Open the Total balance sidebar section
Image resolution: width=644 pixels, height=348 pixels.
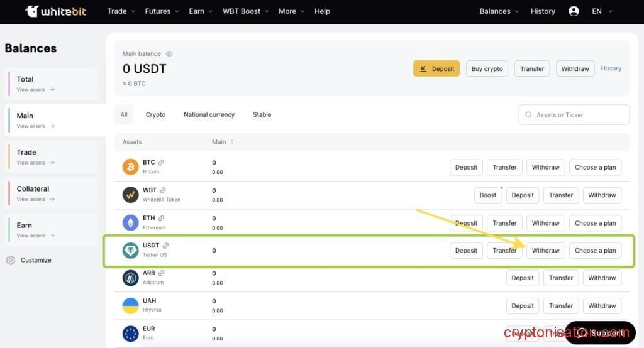pyautogui.click(x=53, y=84)
